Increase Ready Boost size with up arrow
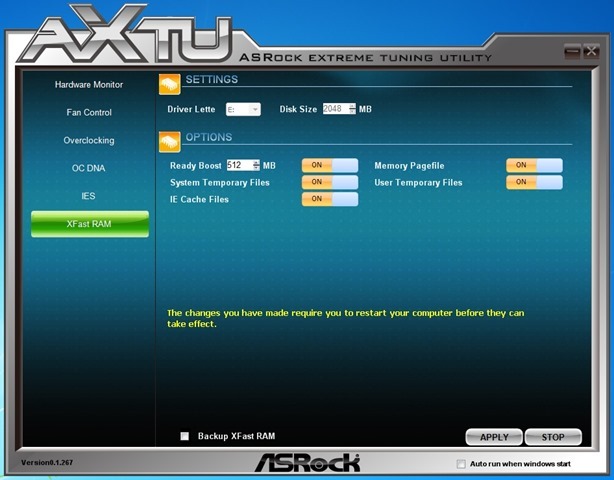 [256, 162]
